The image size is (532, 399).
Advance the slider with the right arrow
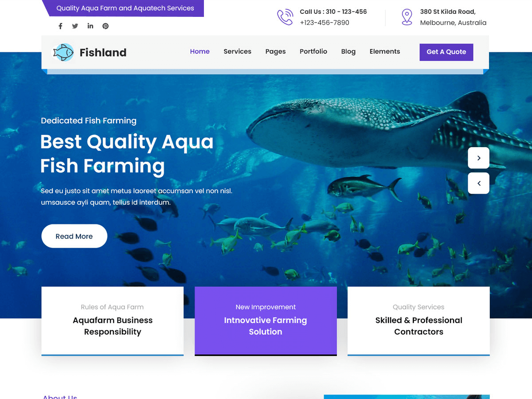[x=478, y=157]
